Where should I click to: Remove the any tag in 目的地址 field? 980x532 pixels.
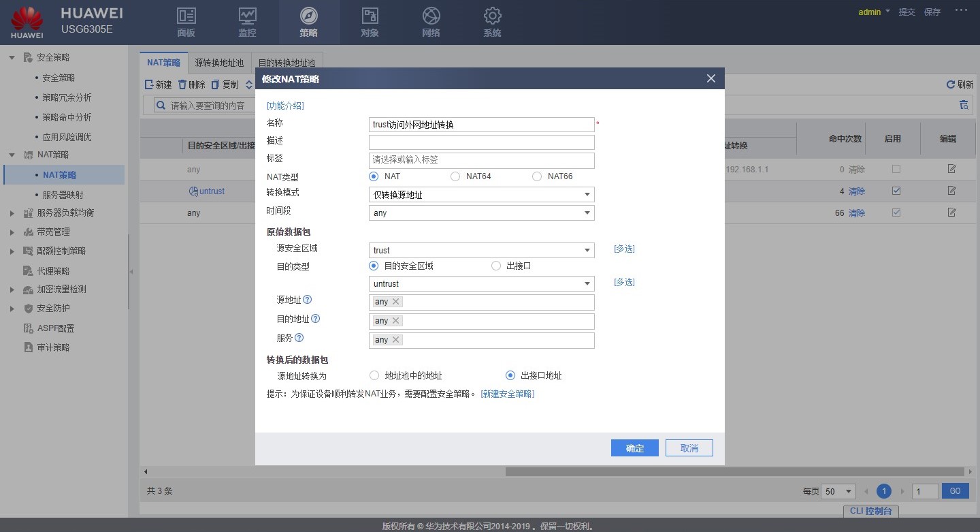pyautogui.click(x=396, y=321)
